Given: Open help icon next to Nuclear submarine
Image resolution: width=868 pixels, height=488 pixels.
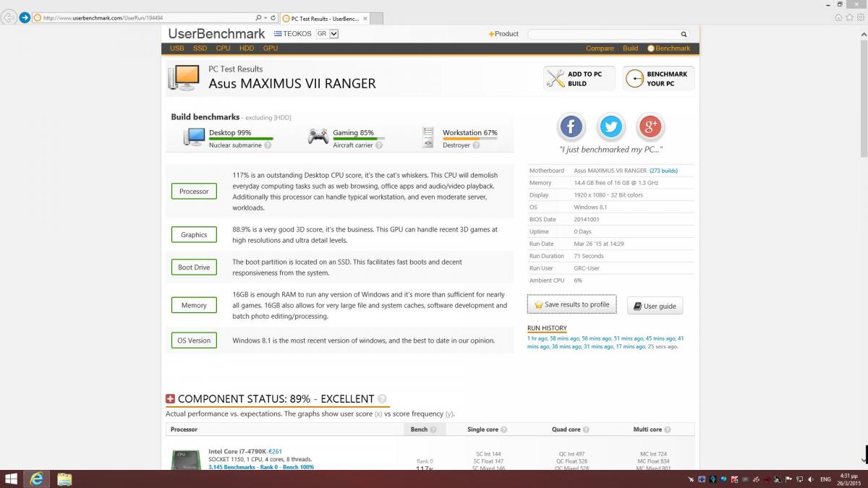Looking at the screenshot, I should [x=268, y=145].
